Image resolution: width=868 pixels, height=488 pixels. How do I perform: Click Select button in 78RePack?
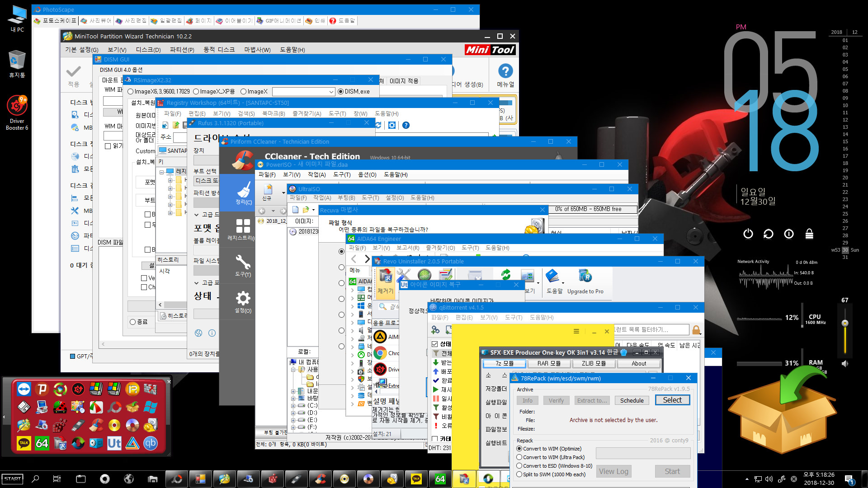672,400
